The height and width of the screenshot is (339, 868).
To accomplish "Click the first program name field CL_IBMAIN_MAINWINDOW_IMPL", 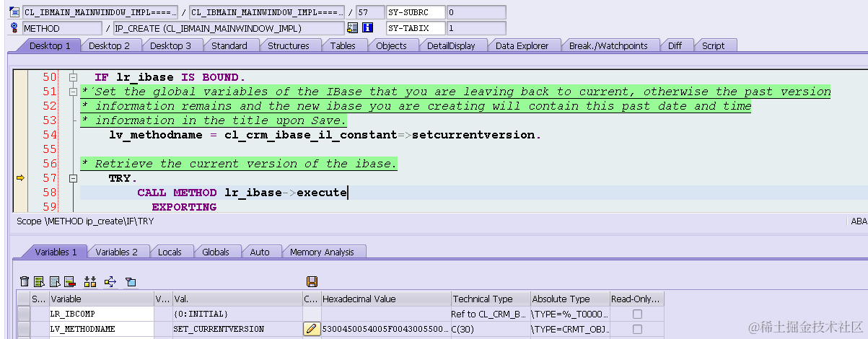I will point(100,12).
